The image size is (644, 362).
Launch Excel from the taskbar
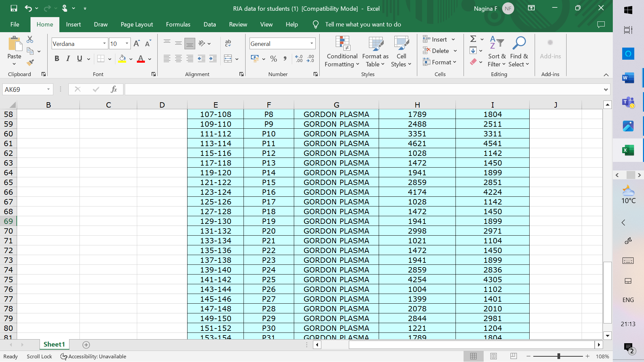(x=628, y=150)
